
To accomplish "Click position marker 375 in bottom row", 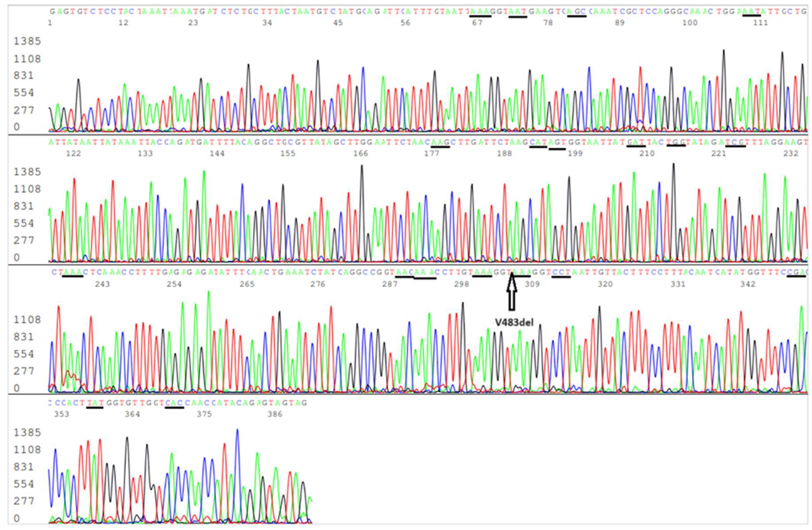I will tap(204, 414).
